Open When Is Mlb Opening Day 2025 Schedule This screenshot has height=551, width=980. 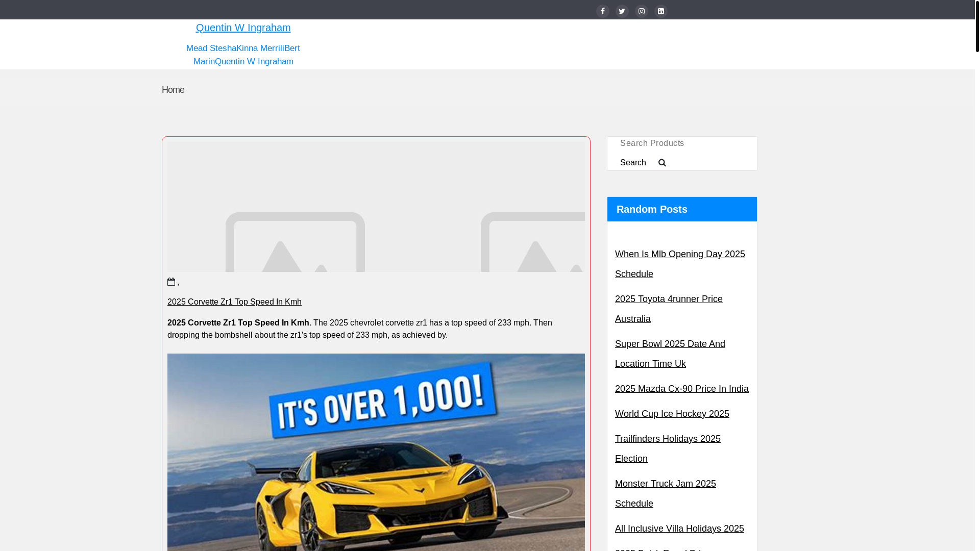[680, 264]
